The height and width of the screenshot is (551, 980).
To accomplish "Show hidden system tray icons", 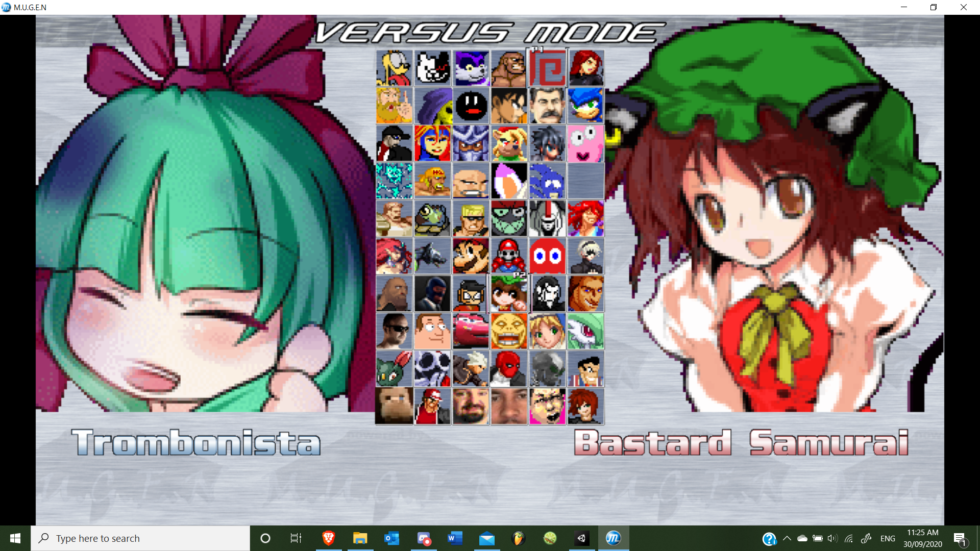I will pos(787,538).
